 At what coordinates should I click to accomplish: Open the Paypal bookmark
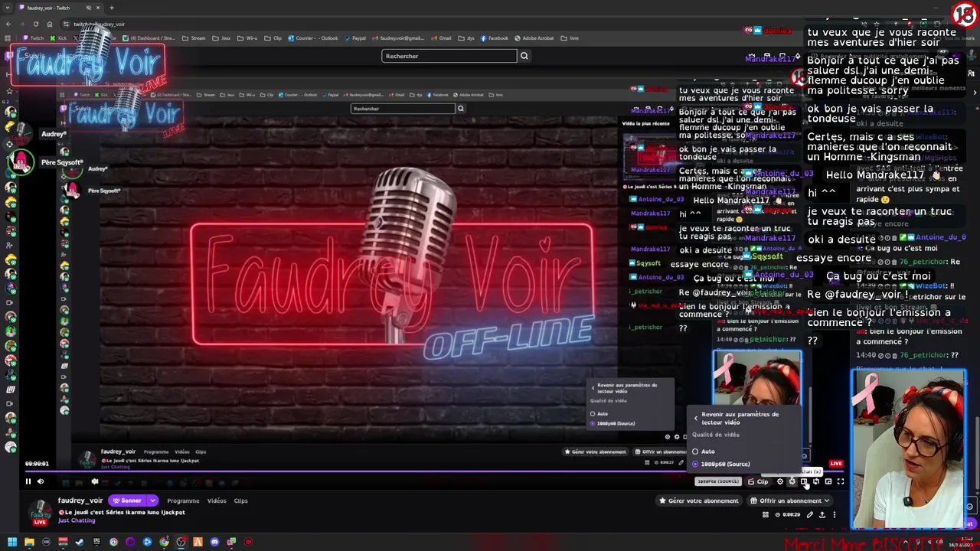pyautogui.click(x=354, y=38)
